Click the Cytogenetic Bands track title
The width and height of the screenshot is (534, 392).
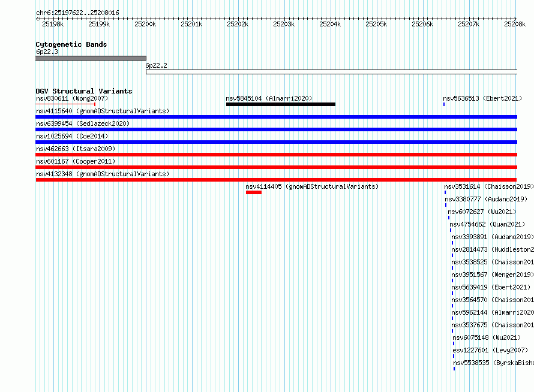pos(71,44)
